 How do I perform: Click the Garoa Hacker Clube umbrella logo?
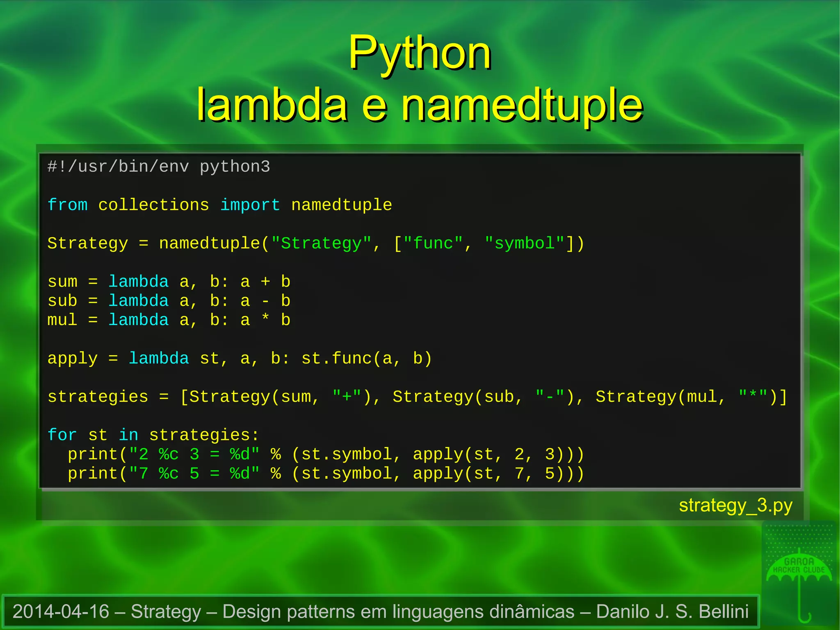click(799, 574)
